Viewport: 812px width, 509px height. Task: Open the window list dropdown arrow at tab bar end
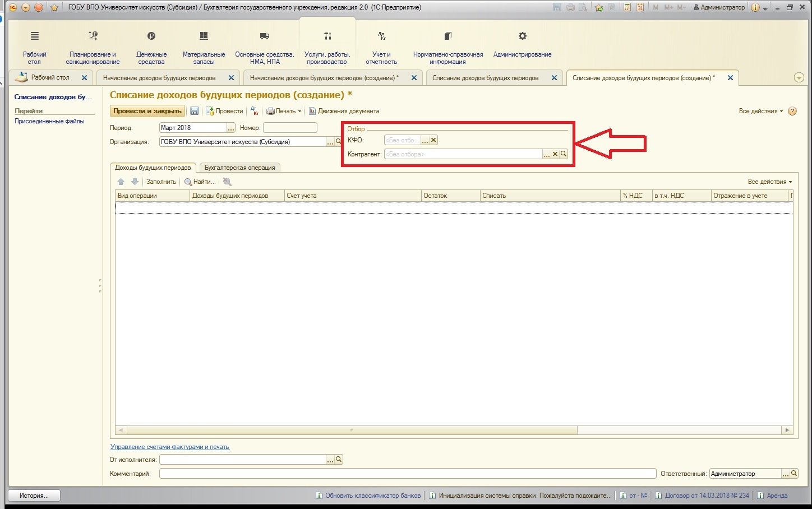coord(799,78)
